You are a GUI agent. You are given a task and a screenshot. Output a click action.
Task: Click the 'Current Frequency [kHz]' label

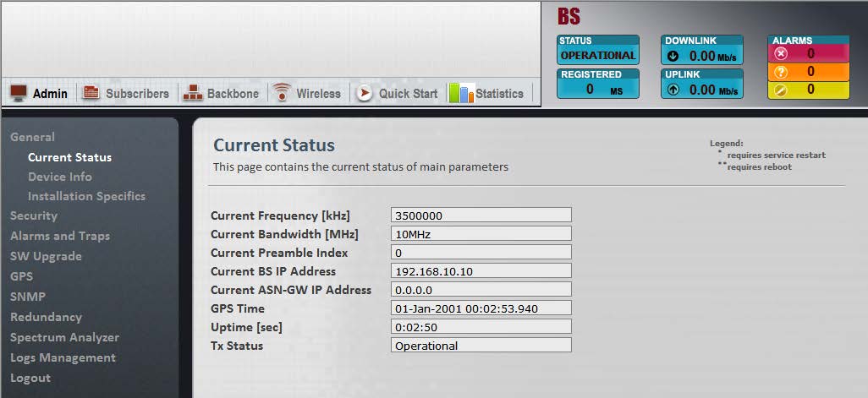coord(280,215)
